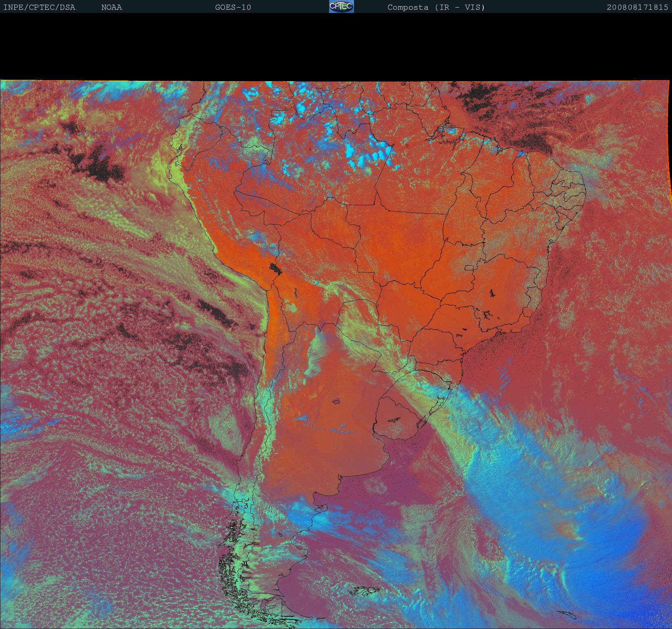Select the Composta (IR - VIS) title

436,7
